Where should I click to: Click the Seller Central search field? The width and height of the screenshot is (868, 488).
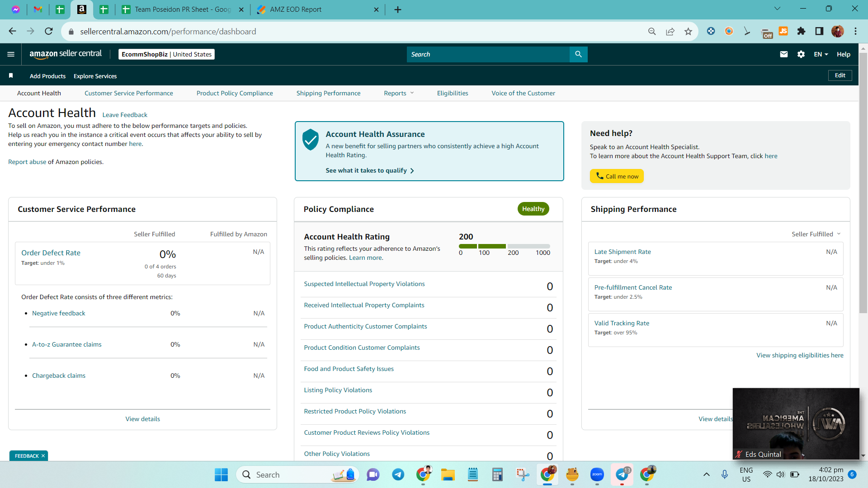point(488,54)
